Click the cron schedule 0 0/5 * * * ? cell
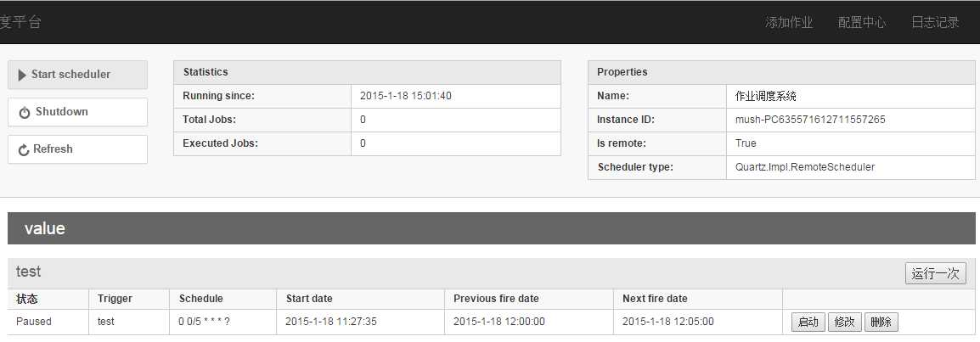This screenshot has height=342, width=980. 204,322
